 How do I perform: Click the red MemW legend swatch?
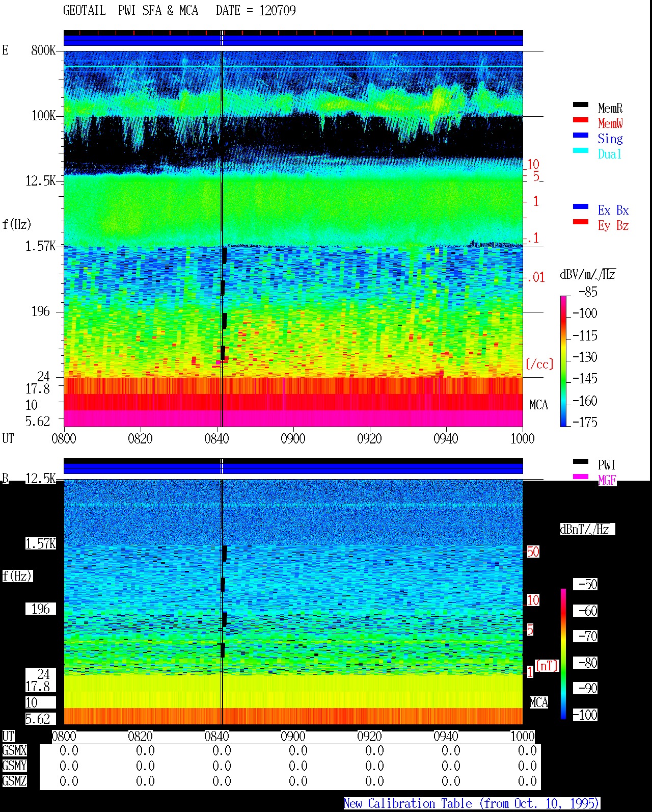tap(580, 120)
